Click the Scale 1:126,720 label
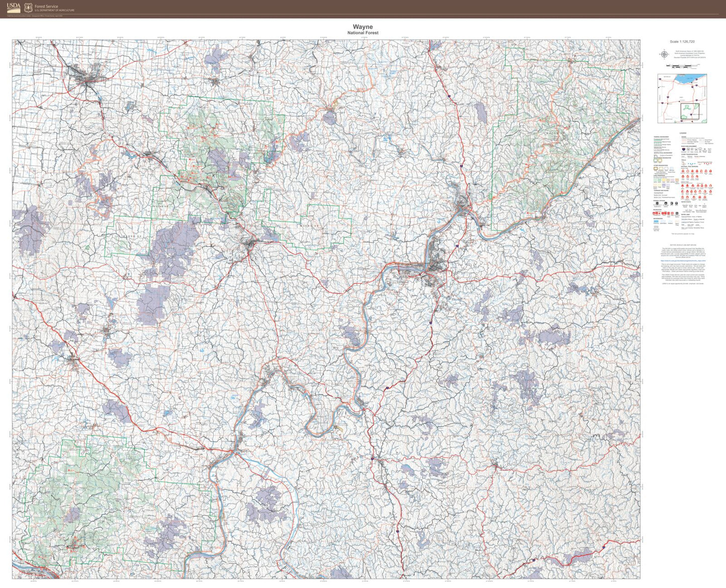This screenshot has width=726, height=588. pyautogui.click(x=683, y=43)
